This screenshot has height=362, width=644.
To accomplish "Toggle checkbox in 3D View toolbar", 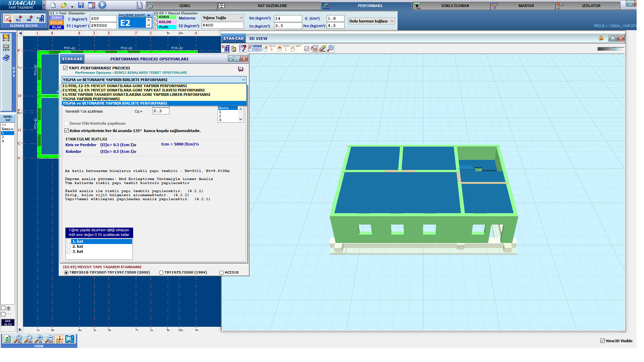I will (307, 49).
